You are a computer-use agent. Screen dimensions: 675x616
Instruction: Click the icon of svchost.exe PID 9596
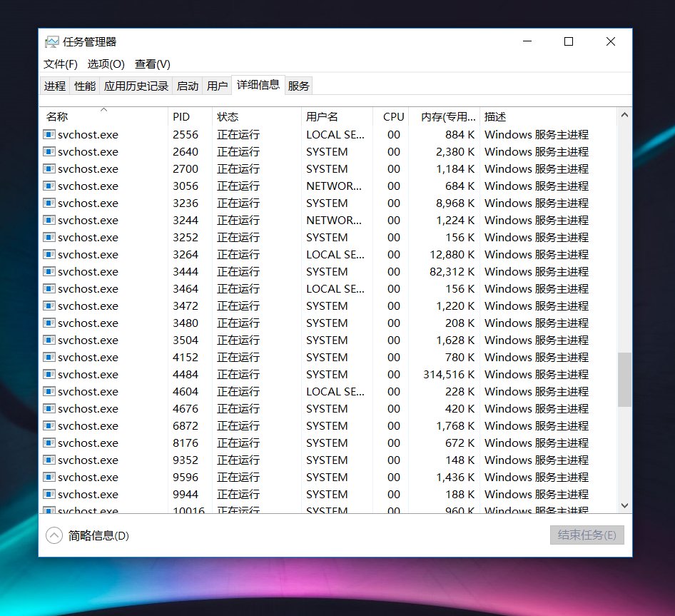pyautogui.click(x=49, y=477)
